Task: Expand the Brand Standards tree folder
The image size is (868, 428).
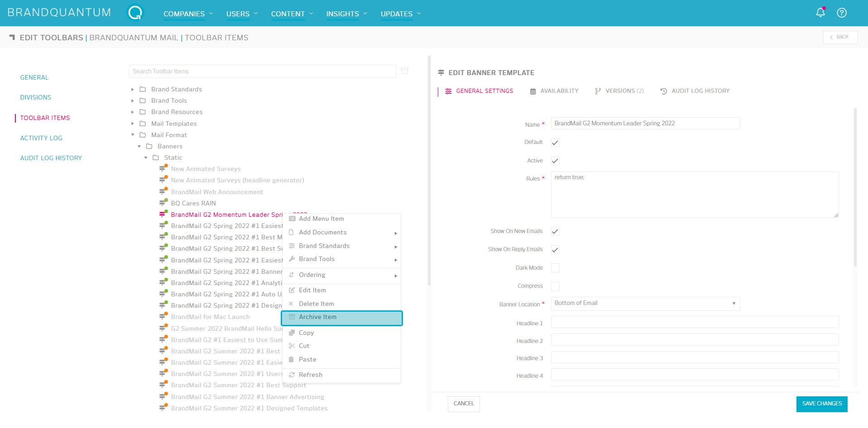Action: click(133, 90)
